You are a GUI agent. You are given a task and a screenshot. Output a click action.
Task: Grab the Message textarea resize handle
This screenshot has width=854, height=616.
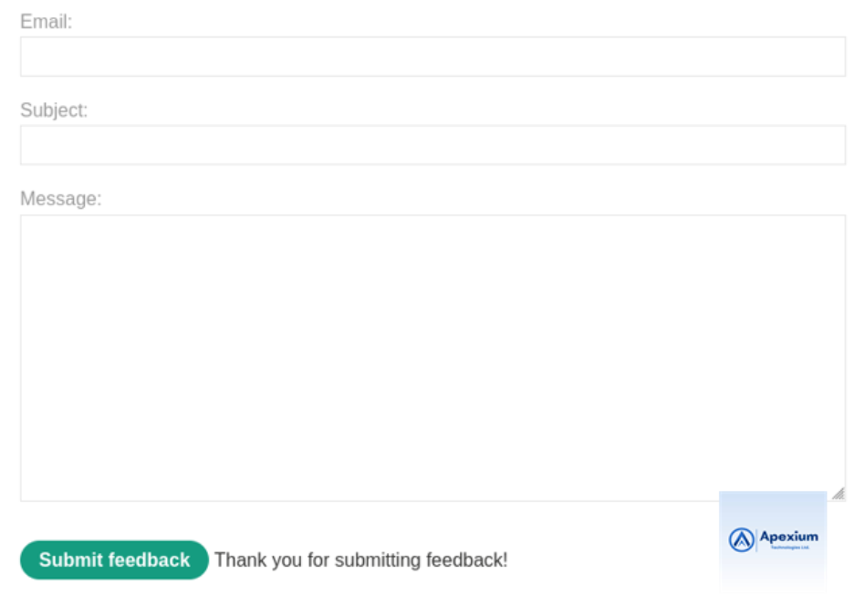point(838,494)
